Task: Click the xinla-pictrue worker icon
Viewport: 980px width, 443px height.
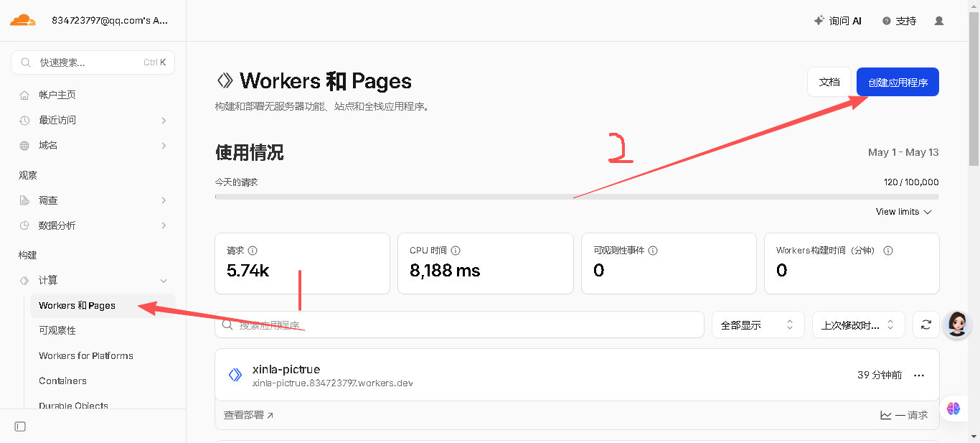Action: (x=235, y=375)
